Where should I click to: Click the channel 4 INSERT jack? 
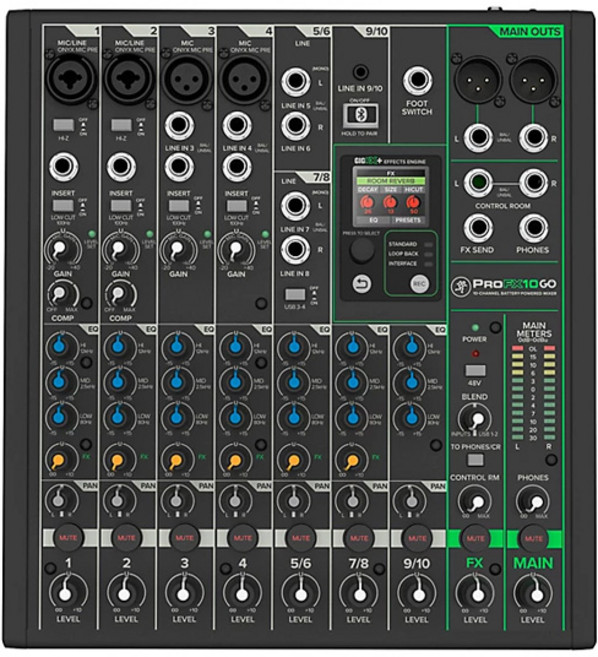(237, 166)
